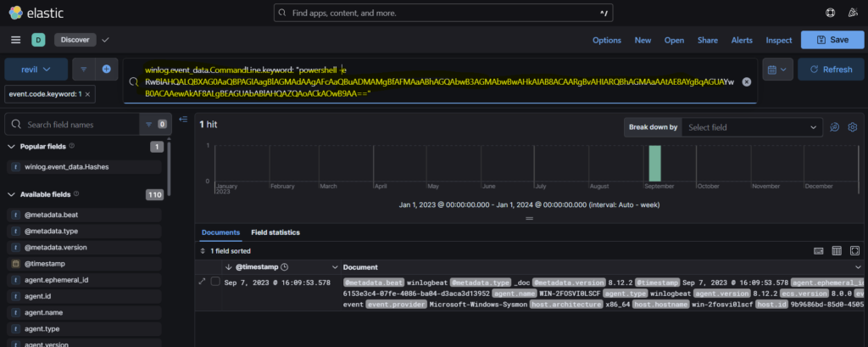Open the date quick menu calendar dropdown
The height and width of the screenshot is (347, 868).
[x=776, y=70]
